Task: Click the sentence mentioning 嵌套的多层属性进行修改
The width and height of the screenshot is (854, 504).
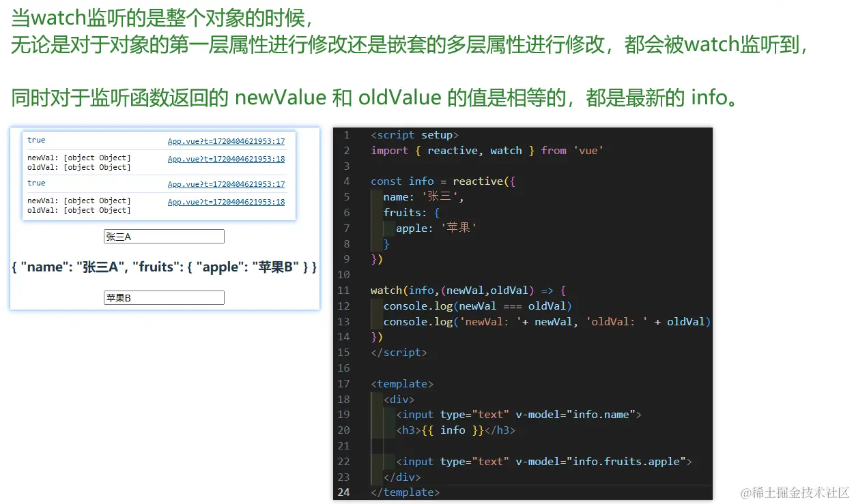Action: pos(410,44)
